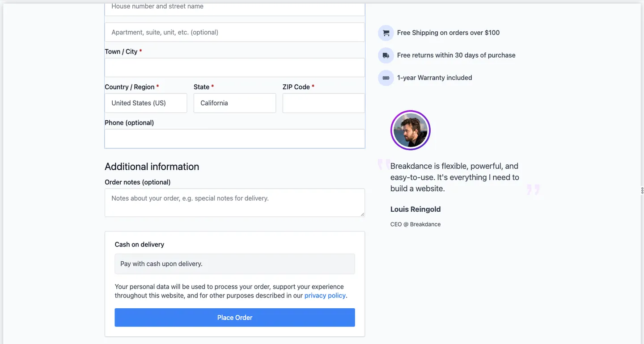Click into the ZIP Code field
The height and width of the screenshot is (344, 644).
[324, 103]
